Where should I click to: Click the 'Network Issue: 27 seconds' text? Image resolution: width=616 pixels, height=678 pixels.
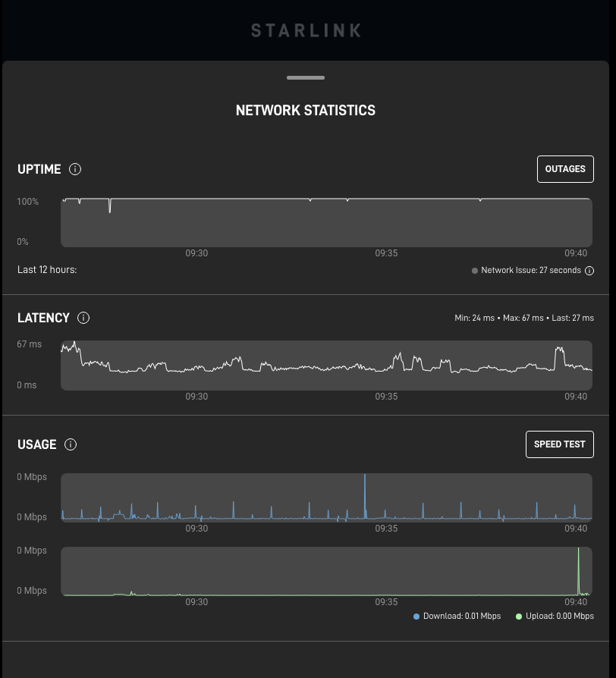(x=531, y=270)
